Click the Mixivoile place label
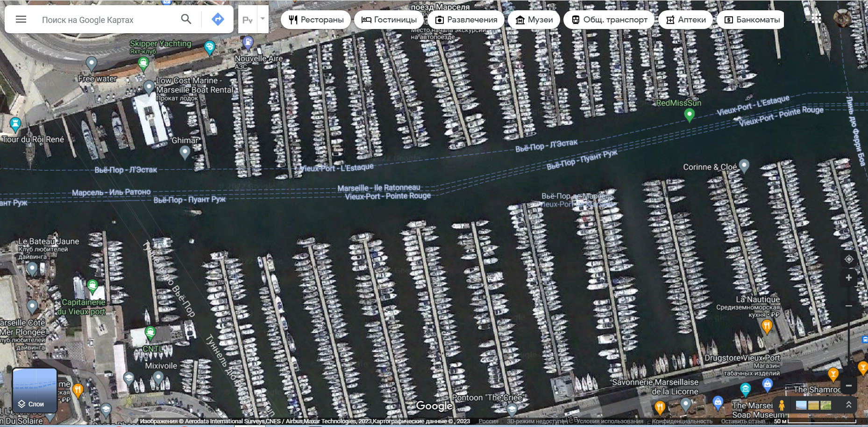 [161, 366]
